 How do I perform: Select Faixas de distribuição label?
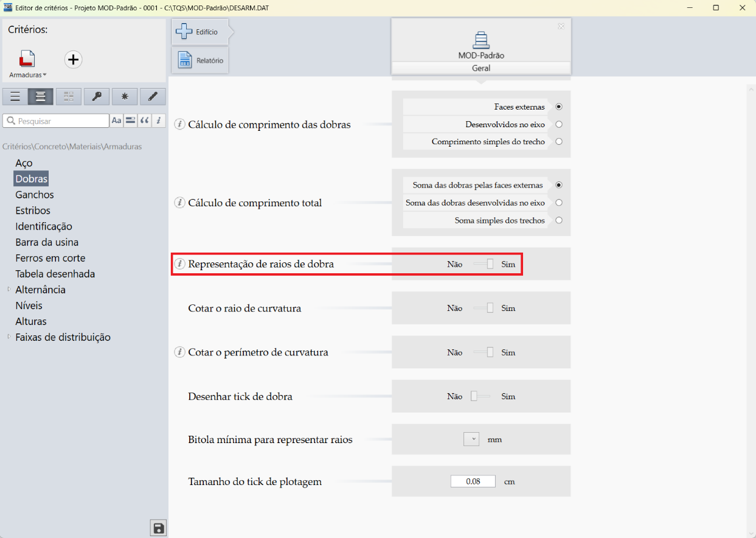point(63,337)
